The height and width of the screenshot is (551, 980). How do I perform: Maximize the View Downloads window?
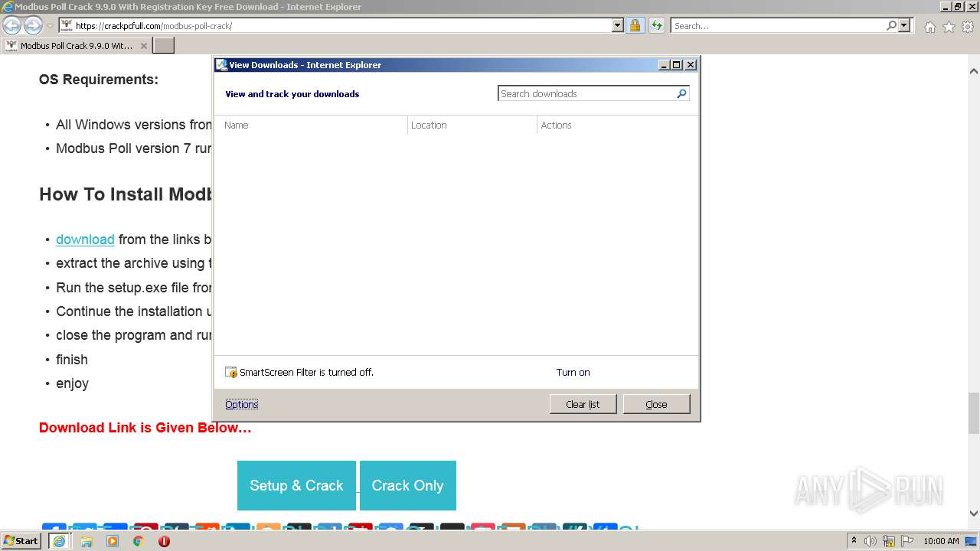click(x=677, y=65)
